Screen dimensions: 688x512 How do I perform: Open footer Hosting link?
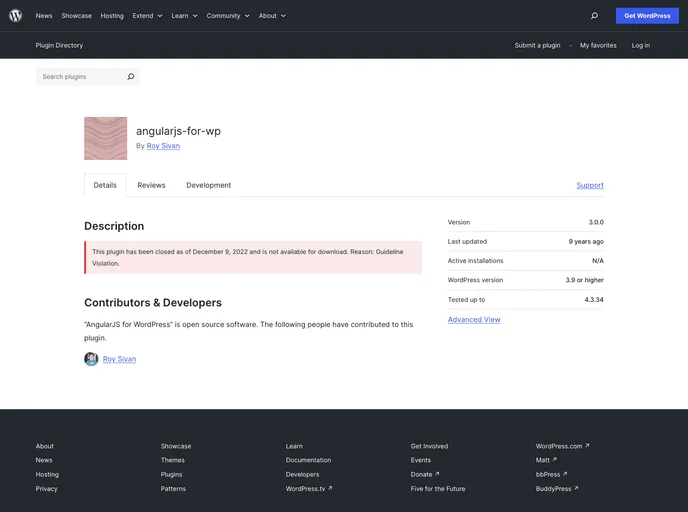coord(47,475)
